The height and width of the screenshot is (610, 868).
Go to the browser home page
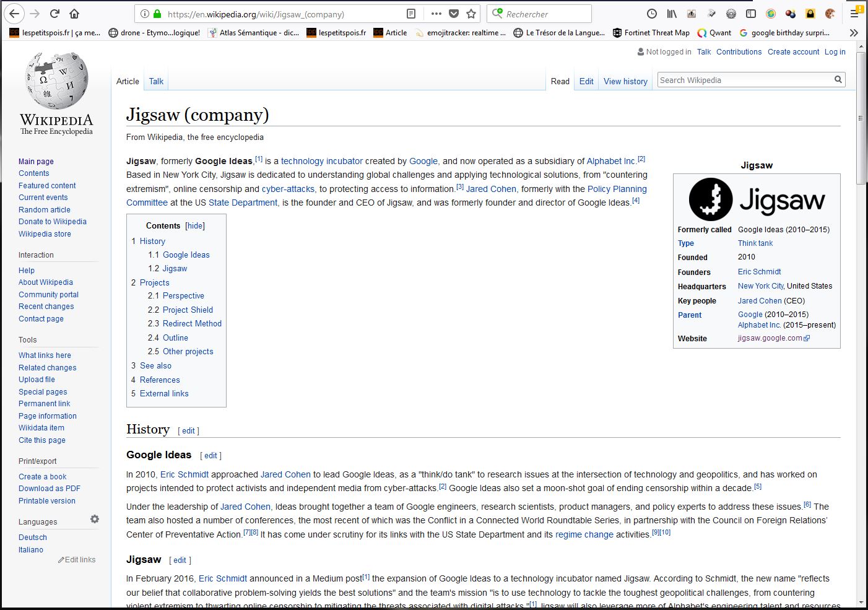tap(74, 14)
